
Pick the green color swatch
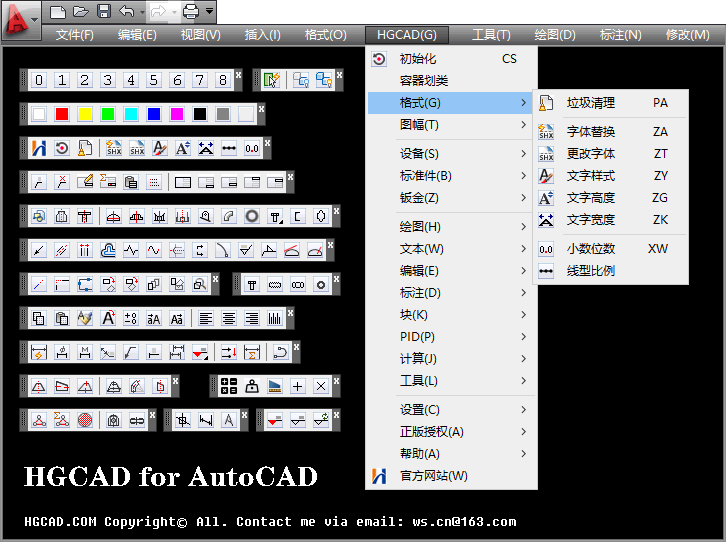(x=108, y=114)
